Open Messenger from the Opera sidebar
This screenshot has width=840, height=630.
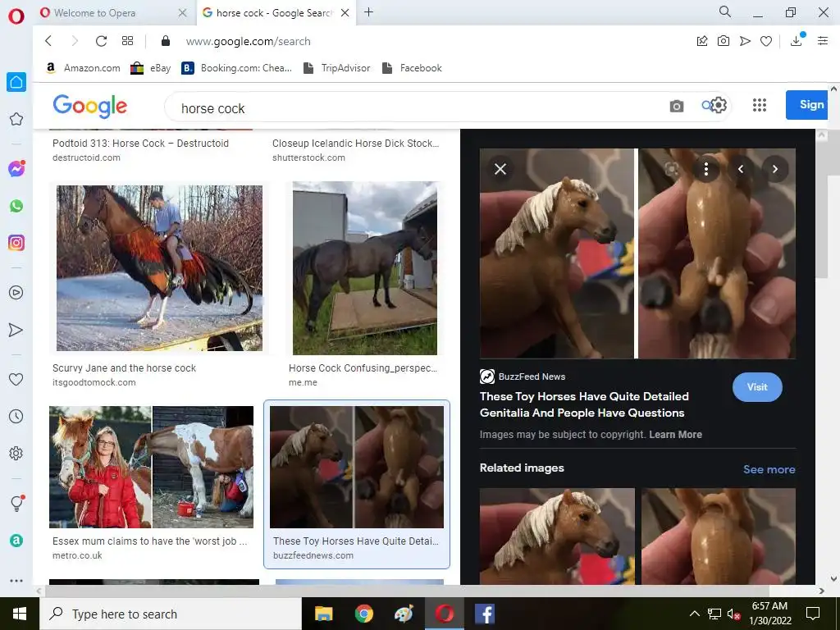click(x=16, y=169)
